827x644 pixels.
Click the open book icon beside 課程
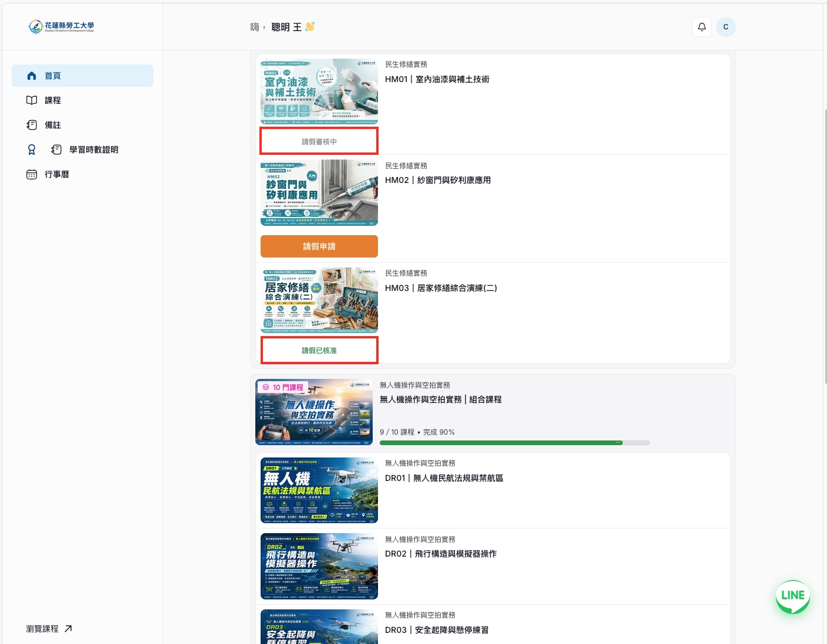coord(32,100)
